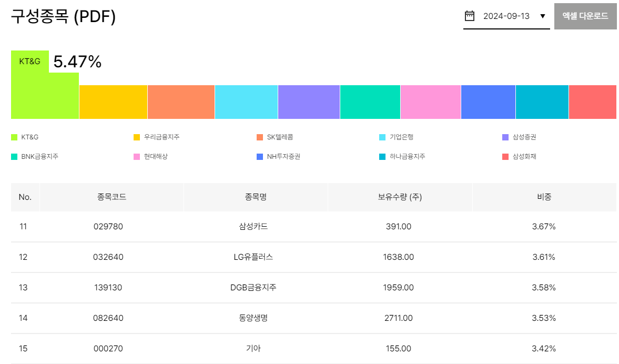The height and width of the screenshot is (364, 619).
Task: Click the BNK금융지주 legend label
Action: (39, 156)
